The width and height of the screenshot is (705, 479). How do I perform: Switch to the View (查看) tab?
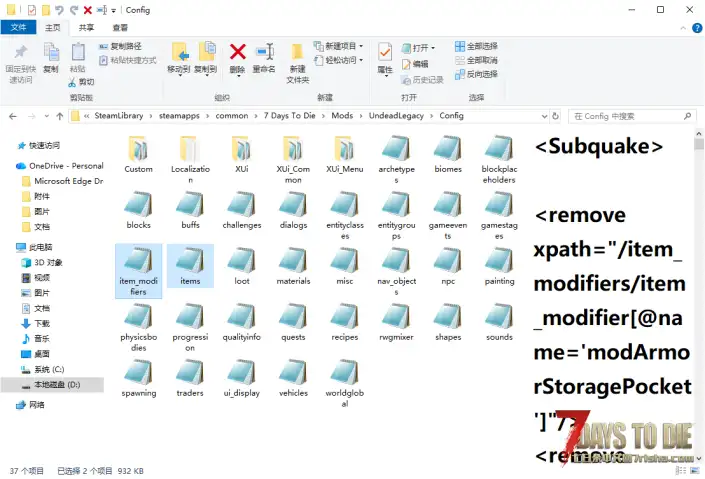[x=120, y=27]
